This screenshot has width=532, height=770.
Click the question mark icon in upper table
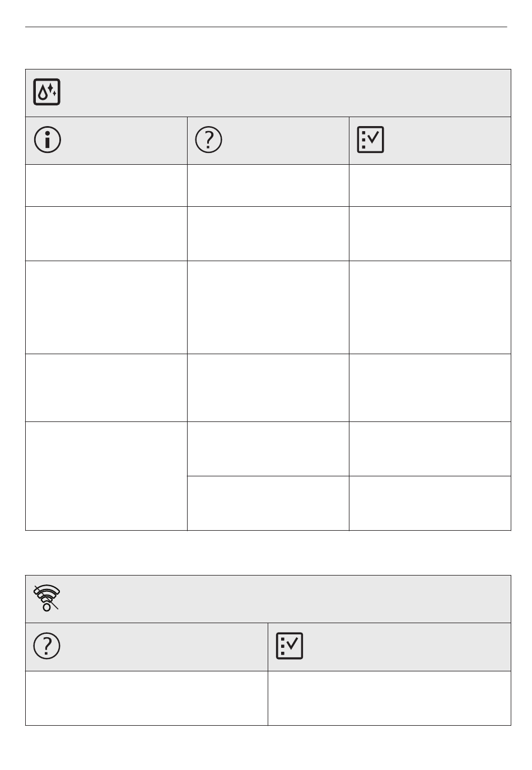208,140
